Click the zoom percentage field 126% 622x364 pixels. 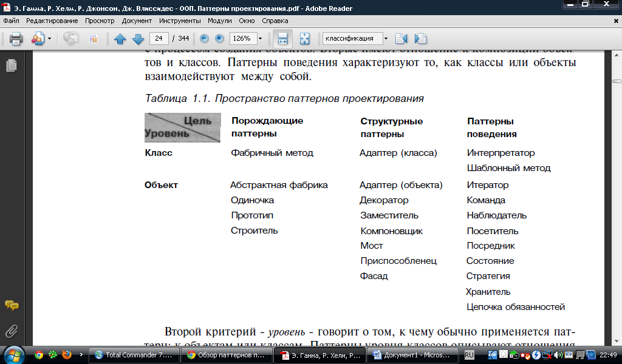point(243,38)
